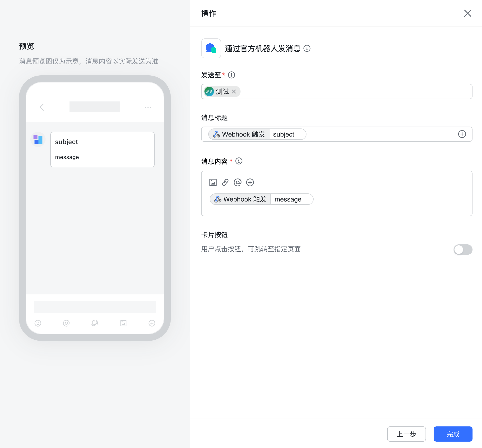
Task: Click the @ mention icon in message content
Action: 238,183
